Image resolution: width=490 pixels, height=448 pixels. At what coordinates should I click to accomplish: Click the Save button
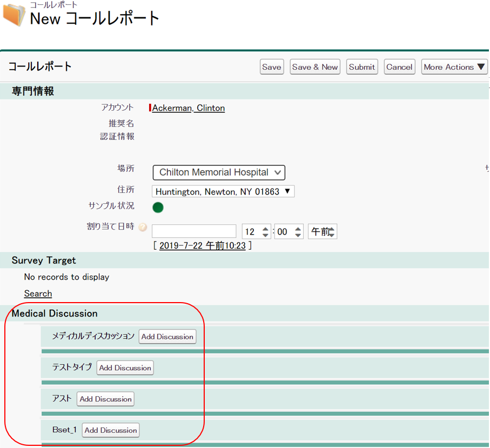(271, 67)
